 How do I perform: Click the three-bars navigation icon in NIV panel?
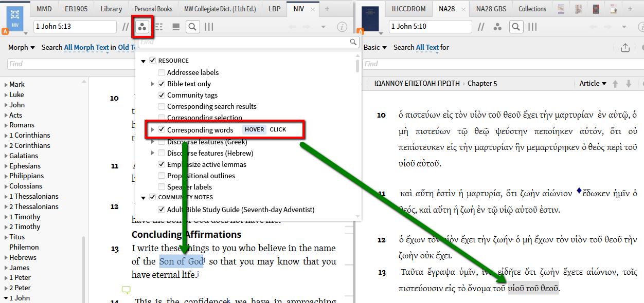tap(209, 27)
